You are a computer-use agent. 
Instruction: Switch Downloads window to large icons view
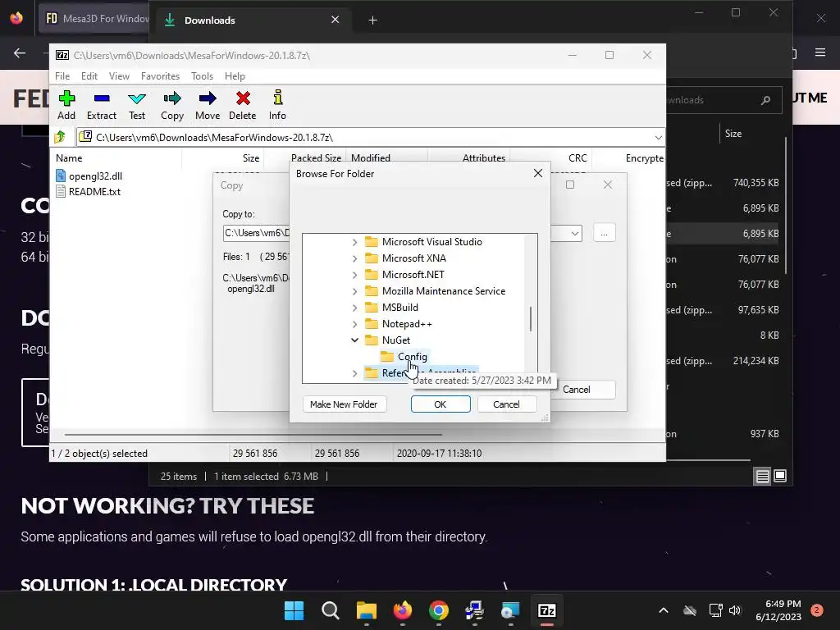(780, 476)
